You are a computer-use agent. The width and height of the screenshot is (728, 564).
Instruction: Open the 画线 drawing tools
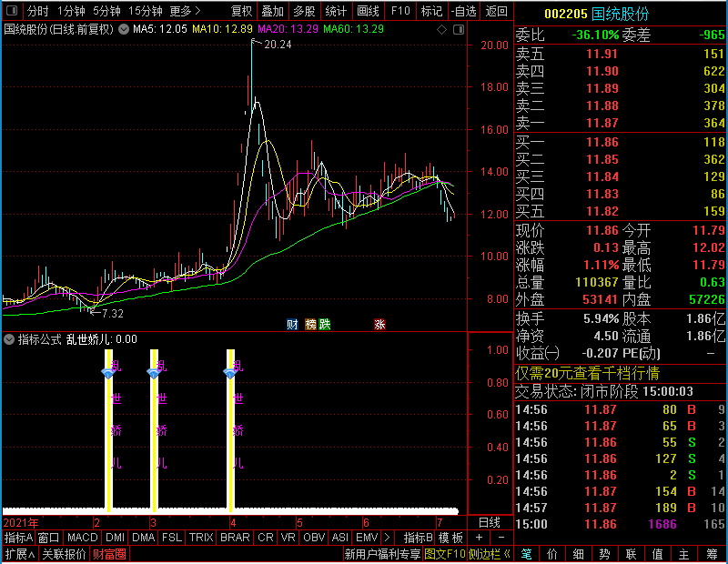pos(368,11)
